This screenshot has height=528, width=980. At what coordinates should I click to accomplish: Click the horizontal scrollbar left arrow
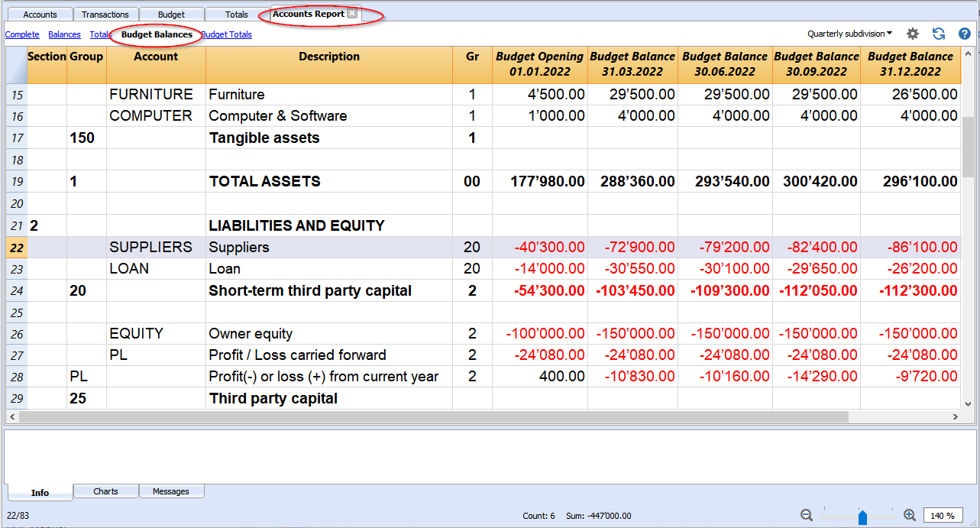(x=11, y=417)
